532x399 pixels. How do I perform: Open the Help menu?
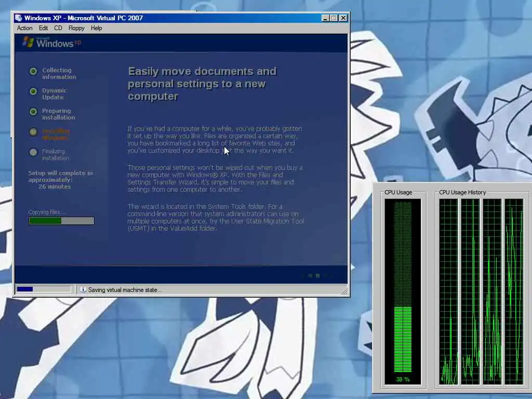click(96, 28)
